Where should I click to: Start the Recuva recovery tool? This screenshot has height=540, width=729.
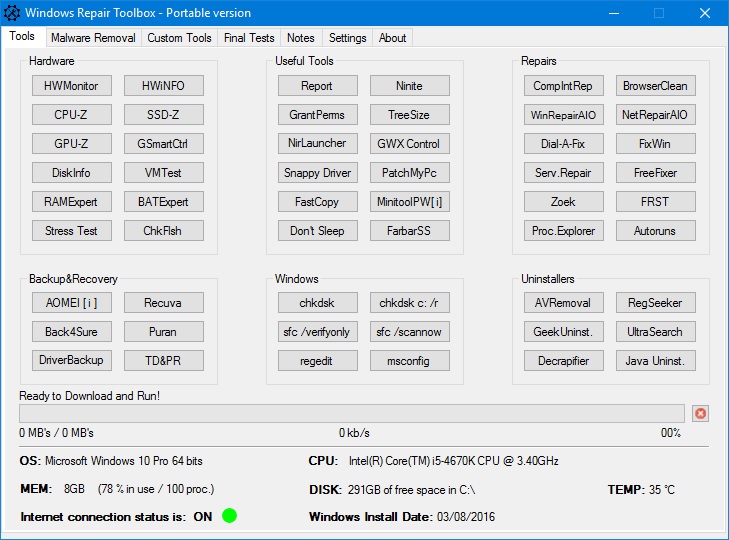[163, 303]
